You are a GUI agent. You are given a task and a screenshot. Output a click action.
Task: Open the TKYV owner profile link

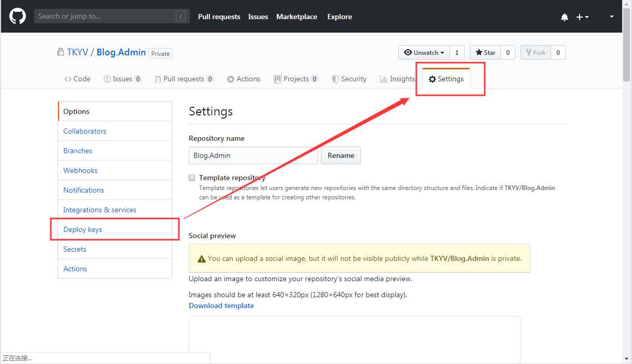click(77, 52)
